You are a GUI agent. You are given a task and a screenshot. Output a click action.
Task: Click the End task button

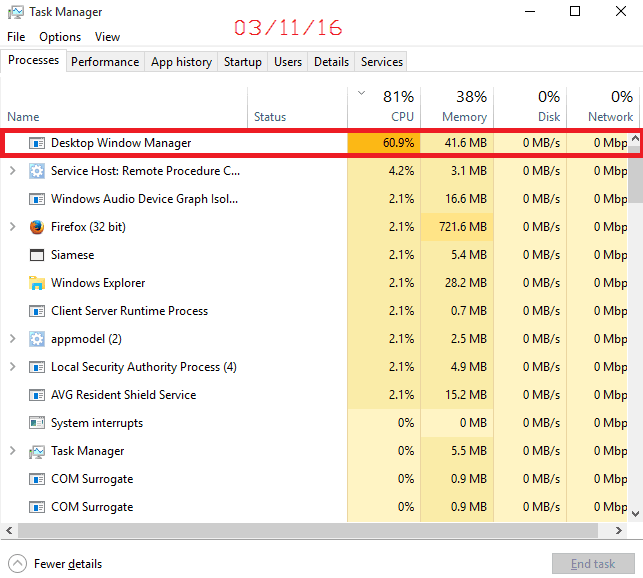[x=593, y=564]
